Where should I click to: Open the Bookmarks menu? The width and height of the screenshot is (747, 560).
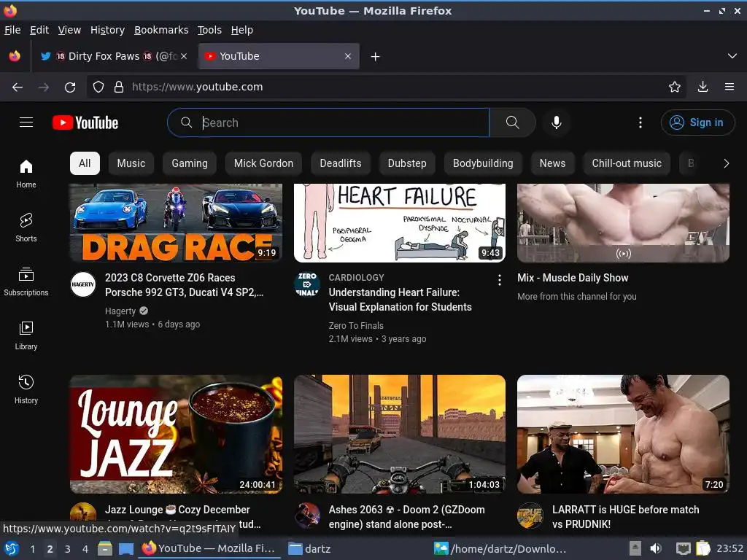(161, 30)
